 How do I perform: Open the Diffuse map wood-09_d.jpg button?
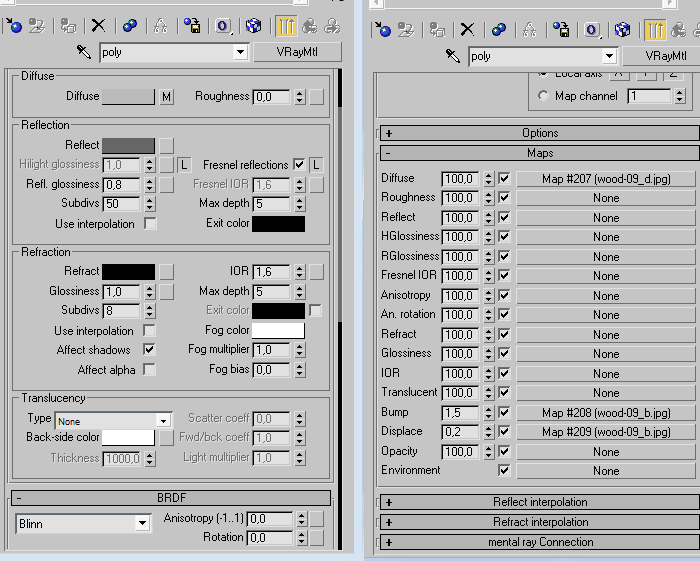[605, 179]
